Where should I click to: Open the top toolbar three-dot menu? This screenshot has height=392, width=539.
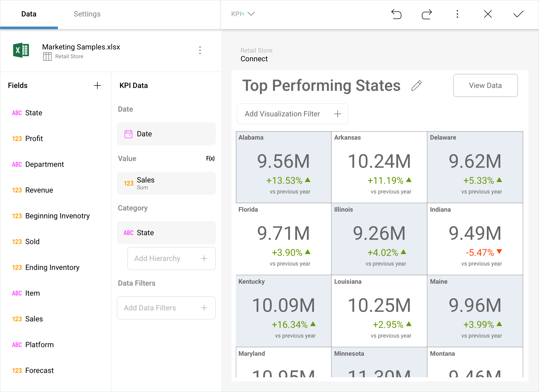coord(457,14)
